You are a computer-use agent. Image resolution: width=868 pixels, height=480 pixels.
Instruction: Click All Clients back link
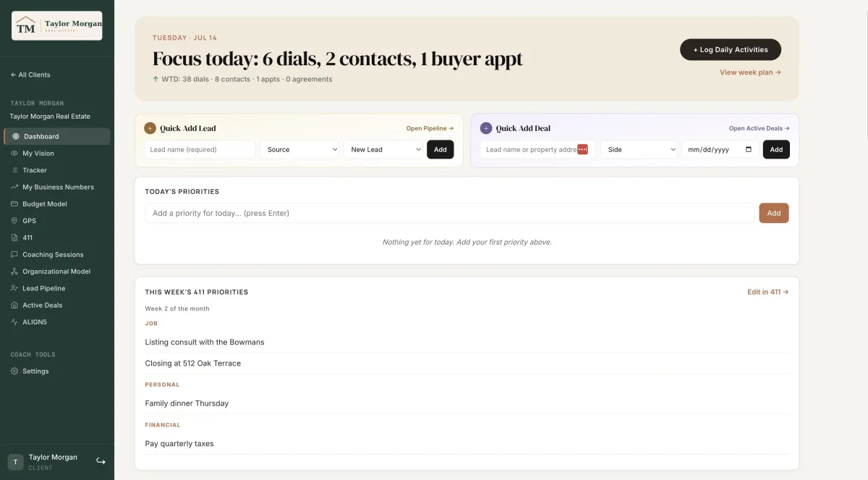pyautogui.click(x=30, y=75)
